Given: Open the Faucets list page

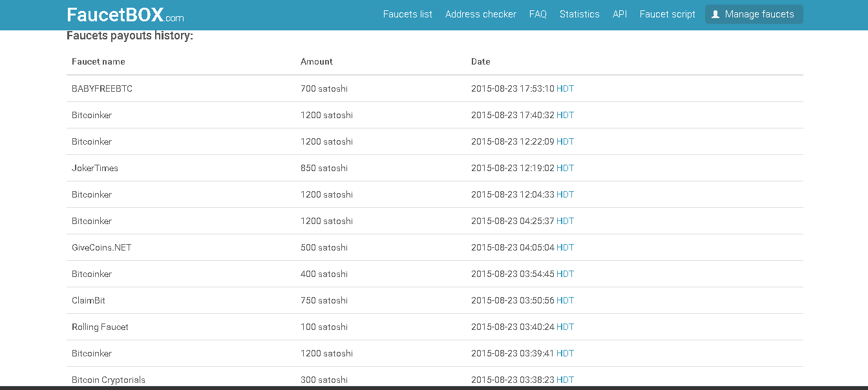Looking at the screenshot, I should pyautogui.click(x=408, y=14).
